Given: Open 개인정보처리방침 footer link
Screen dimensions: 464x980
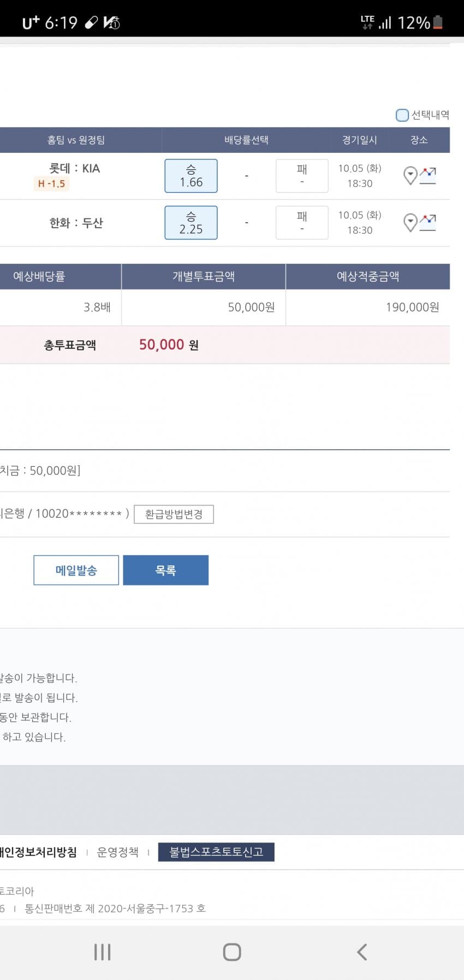Looking at the screenshot, I should [x=38, y=852].
